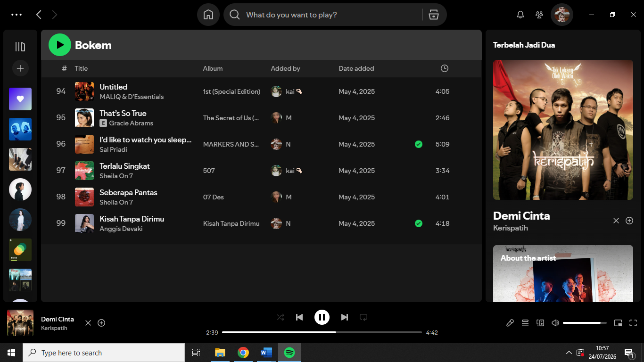
Task: Open File Explorer from the taskbar
Action: click(220, 353)
